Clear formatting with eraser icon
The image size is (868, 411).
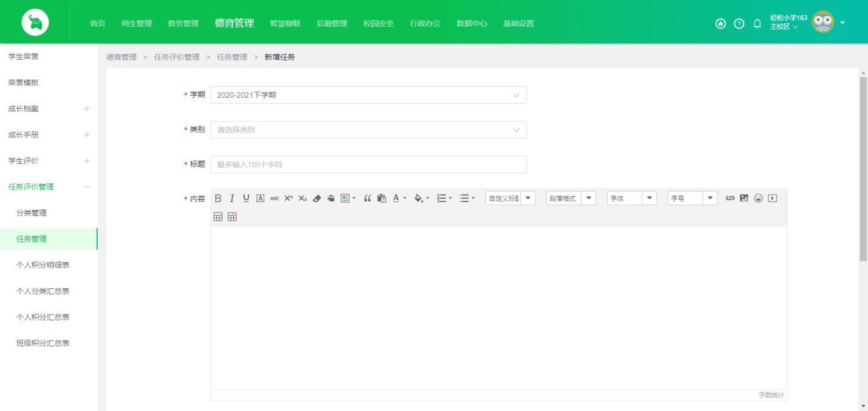317,198
